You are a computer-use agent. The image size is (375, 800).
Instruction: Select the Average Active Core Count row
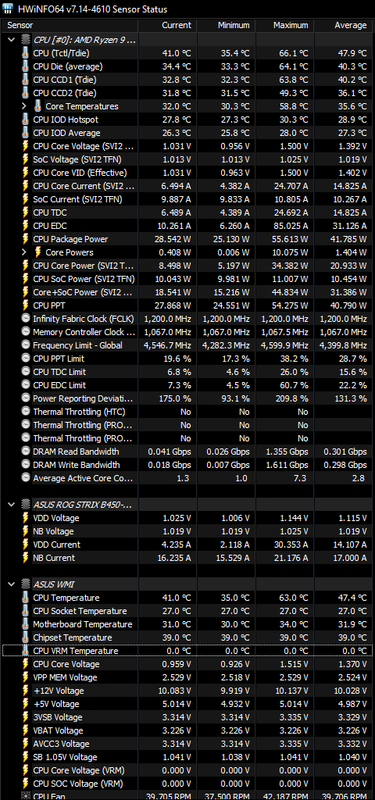point(187,478)
